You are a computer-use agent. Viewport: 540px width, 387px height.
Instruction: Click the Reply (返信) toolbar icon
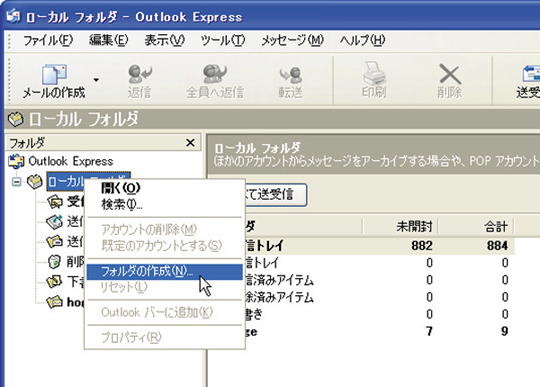click(139, 74)
